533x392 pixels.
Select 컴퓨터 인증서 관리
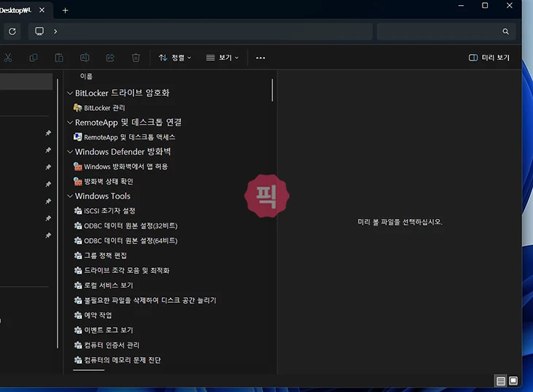click(x=112, y=345)
